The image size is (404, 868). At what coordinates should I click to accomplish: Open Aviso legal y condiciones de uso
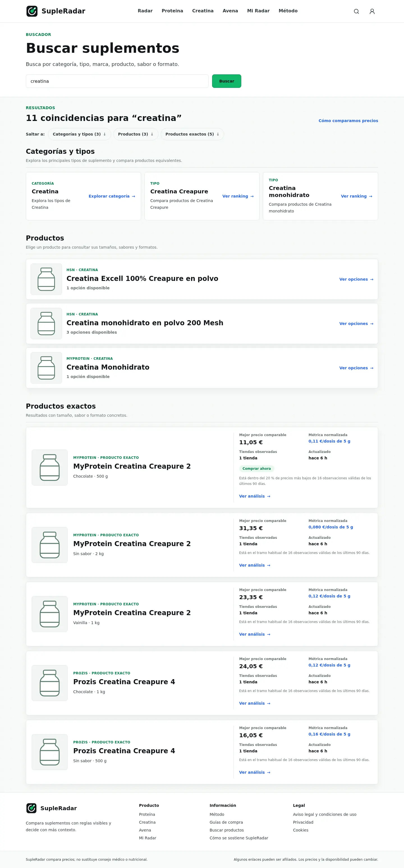click(x=325, y=814)
